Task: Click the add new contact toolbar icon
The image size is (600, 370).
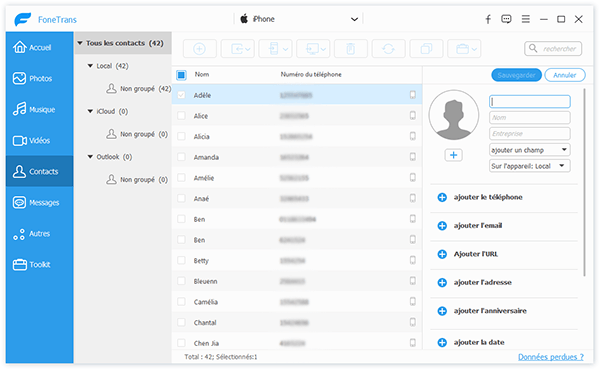Action: point(199,49)
